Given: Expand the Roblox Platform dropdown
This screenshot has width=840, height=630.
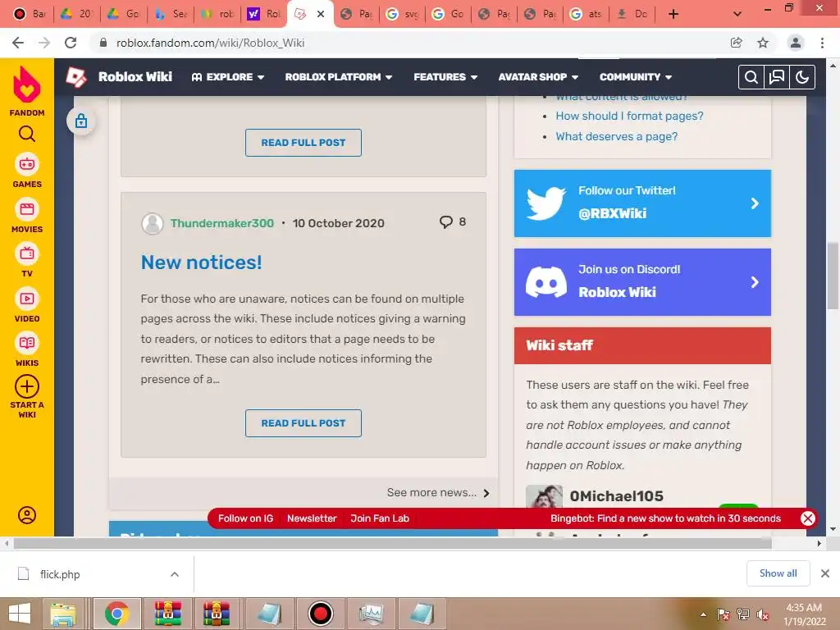Looking at the screenshot, I should tap(339, 77).
